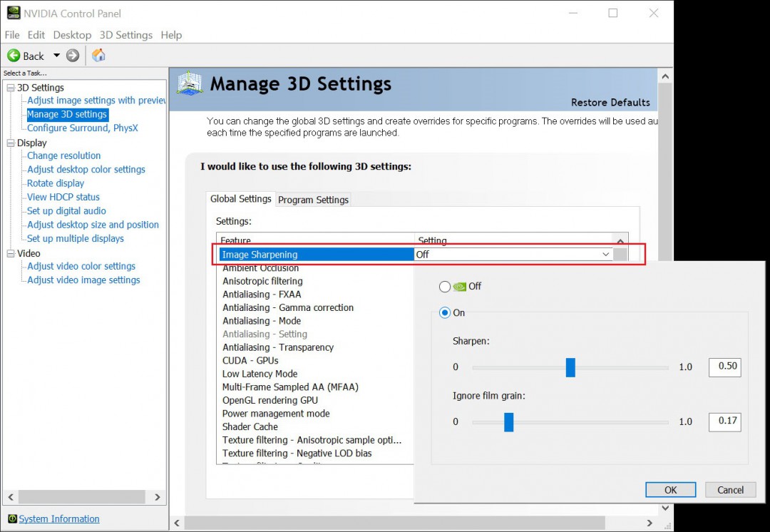Click the Forward arrow icon
This screenshot has width=770, height=532.
pos(73,56)
